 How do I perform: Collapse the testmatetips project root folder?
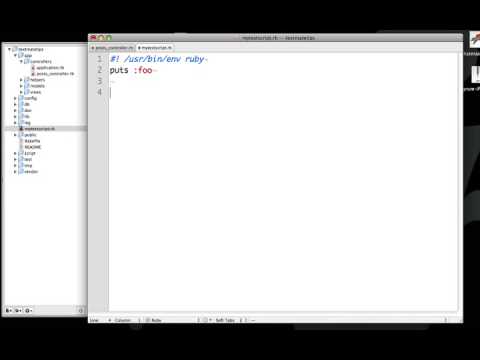pyautogui.click(x=9, y=49)
